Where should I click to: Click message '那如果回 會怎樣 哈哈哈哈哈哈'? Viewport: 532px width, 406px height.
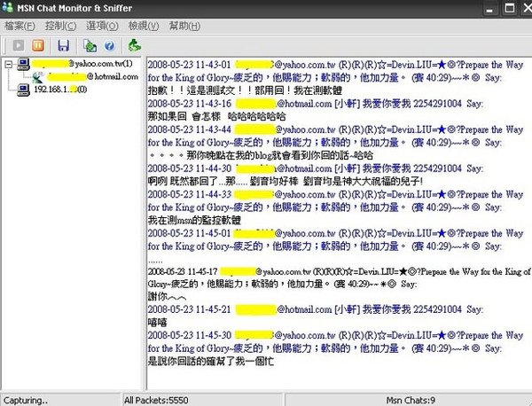click(216, 117)
